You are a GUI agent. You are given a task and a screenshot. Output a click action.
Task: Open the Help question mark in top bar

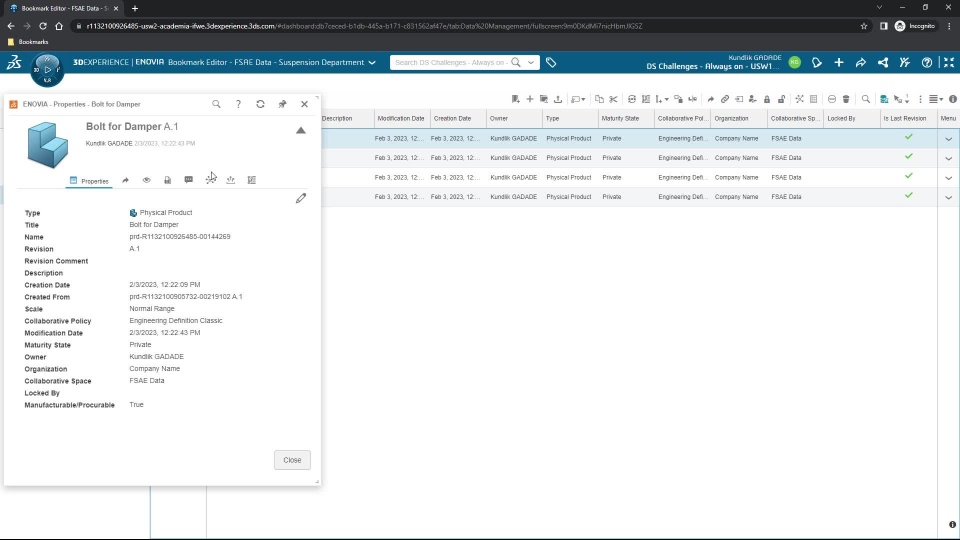[927, 62]
